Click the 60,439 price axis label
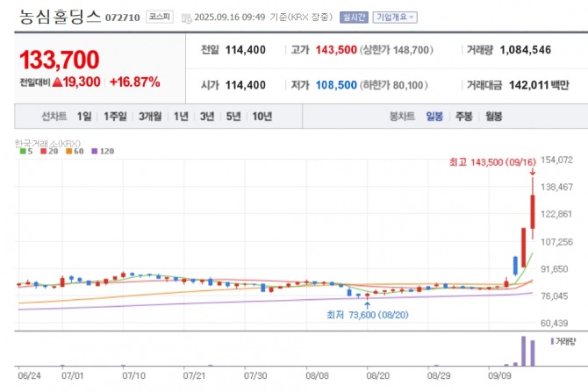Screen dimensions: 588x392 point(555,323)
